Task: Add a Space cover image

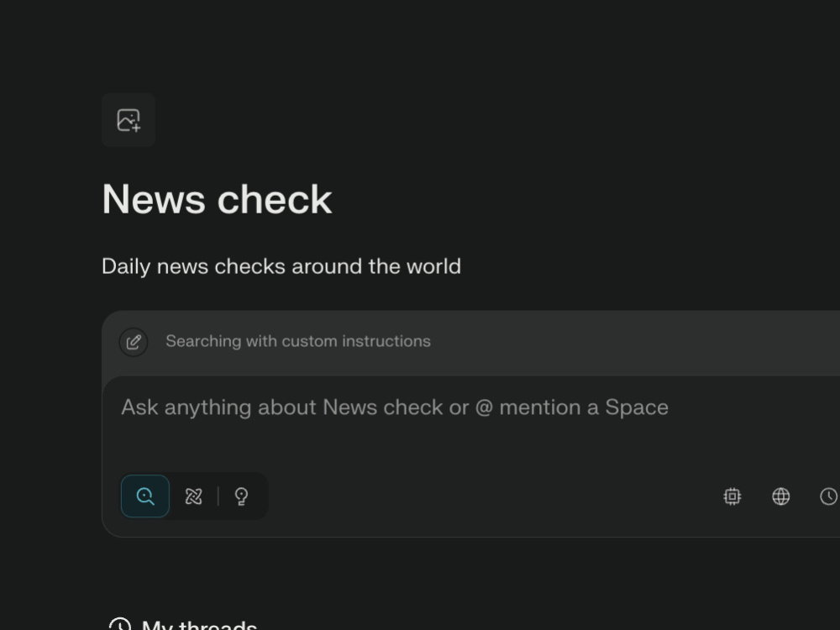Action: tap(129, 120)
